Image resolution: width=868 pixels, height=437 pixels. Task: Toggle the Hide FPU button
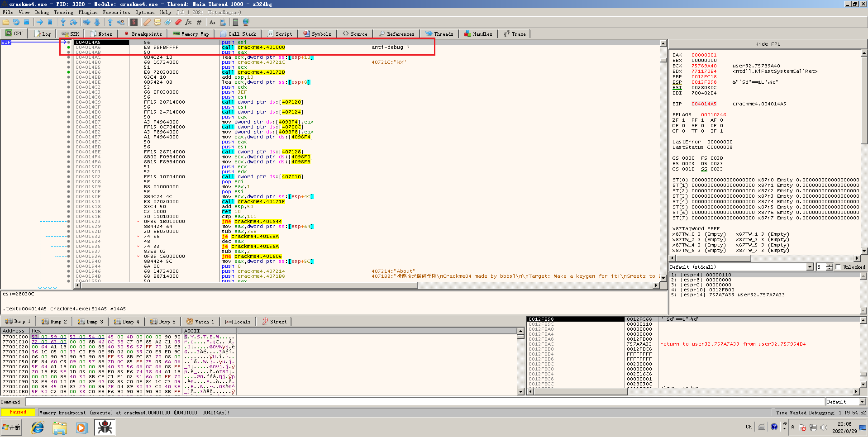pyautogui.click(x=768, y=44)
